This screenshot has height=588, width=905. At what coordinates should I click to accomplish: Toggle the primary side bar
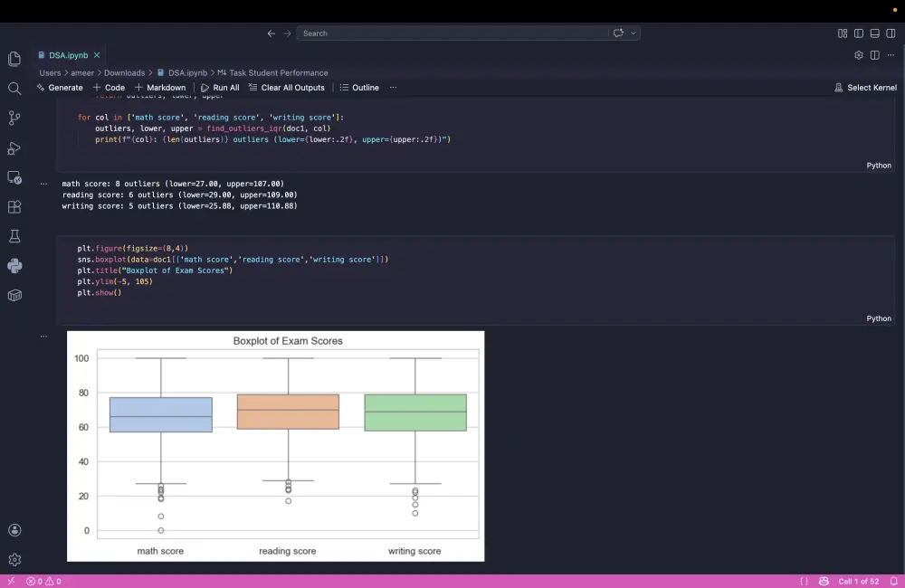click(x=859, y=33)
